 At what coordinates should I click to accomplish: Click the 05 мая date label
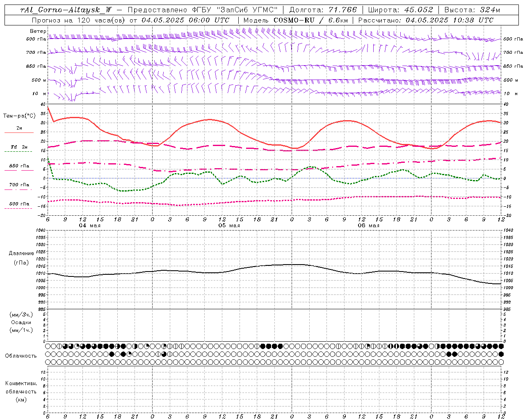(229, 226)
